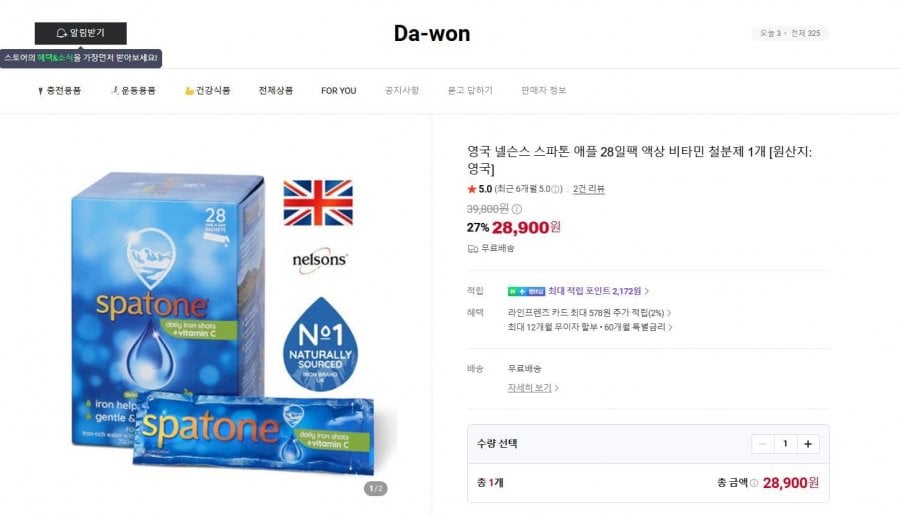Open the 운동용품 category menu

(133, 91)
